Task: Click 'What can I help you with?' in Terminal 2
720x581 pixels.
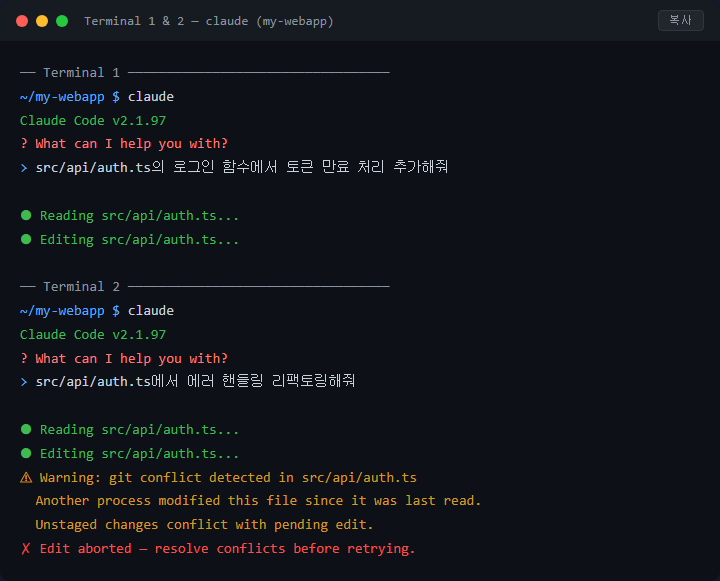Action: [131, 358]
